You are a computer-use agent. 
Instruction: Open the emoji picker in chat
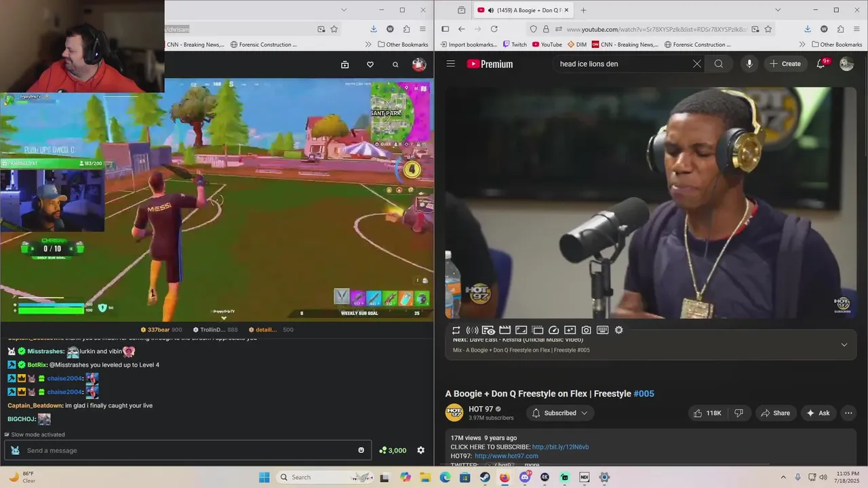pyautogui.click(x=361, y=450)
